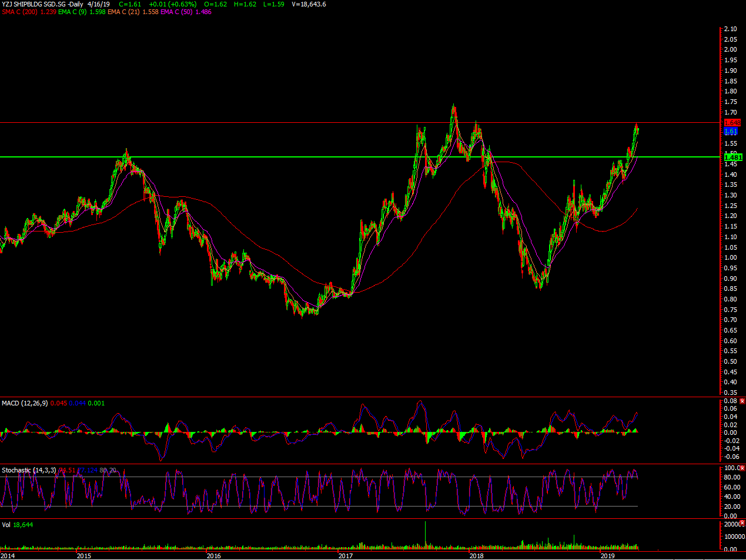Click the 2017 year label on time axis
Image resolution: width=746 pixels, height=560 pixels.
pyautogui.click(x=346, y=555)
